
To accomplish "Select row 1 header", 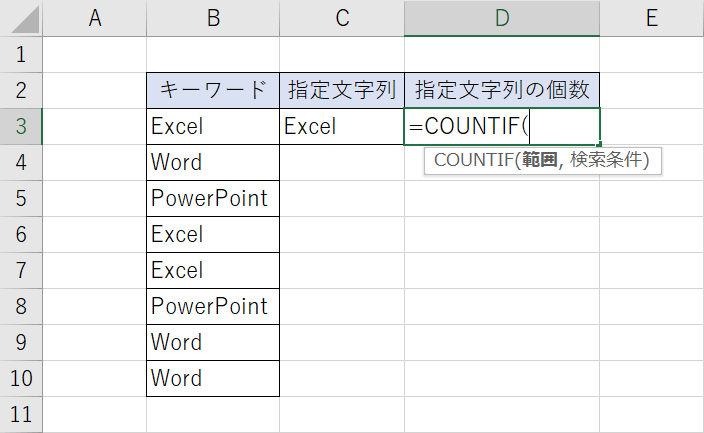I will pyautogui.click(x=21, y=55).
